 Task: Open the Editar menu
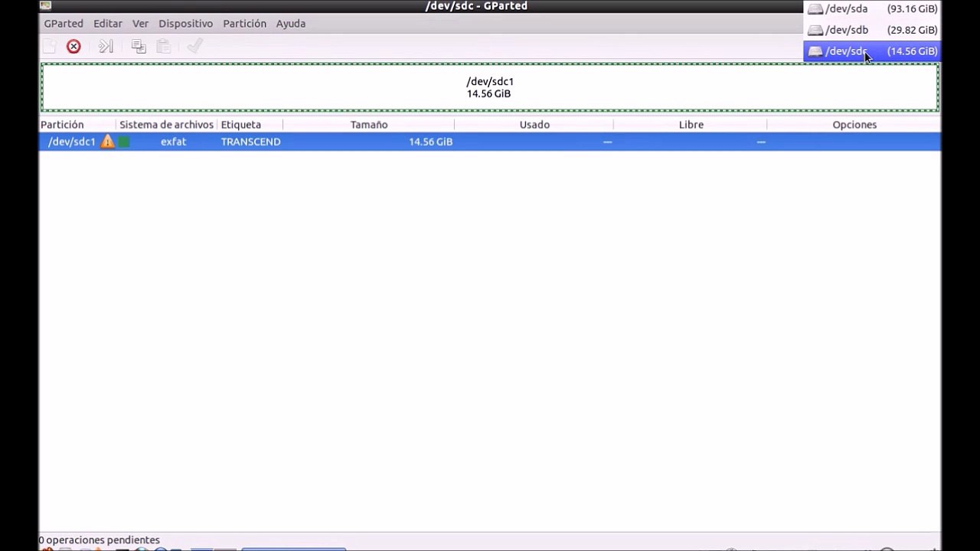(x=108, y=24)
